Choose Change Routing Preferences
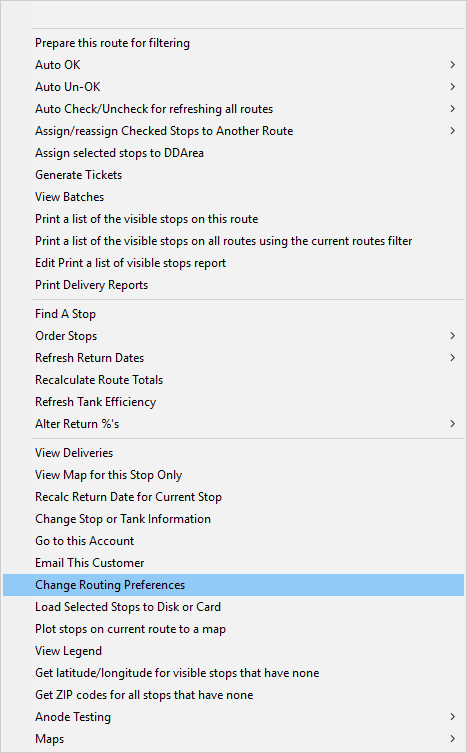The width and height of the screenshot is (467, 753). click(x=234, y=585)
